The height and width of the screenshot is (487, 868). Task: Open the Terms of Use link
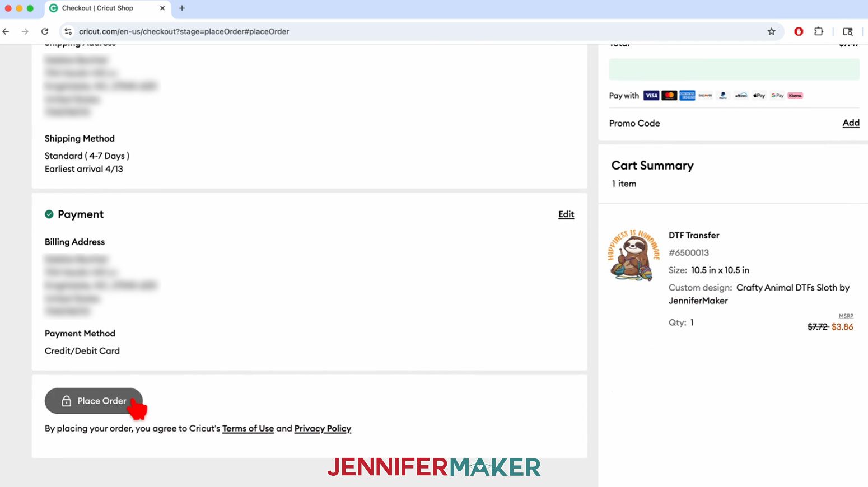point(248,428)
